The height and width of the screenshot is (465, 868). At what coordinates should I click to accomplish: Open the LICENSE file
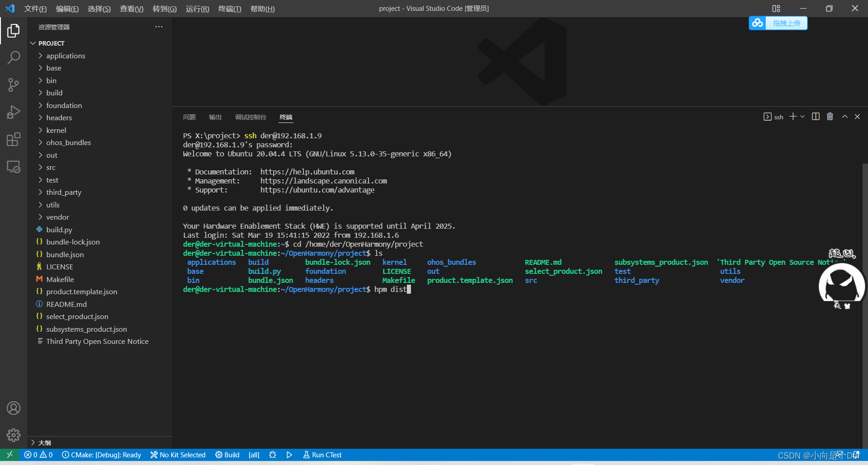click(99, 267)
